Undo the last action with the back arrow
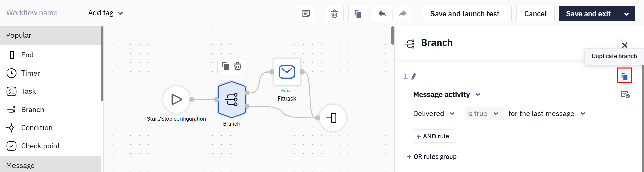This screenshot has width=644, height=172. 382,13
